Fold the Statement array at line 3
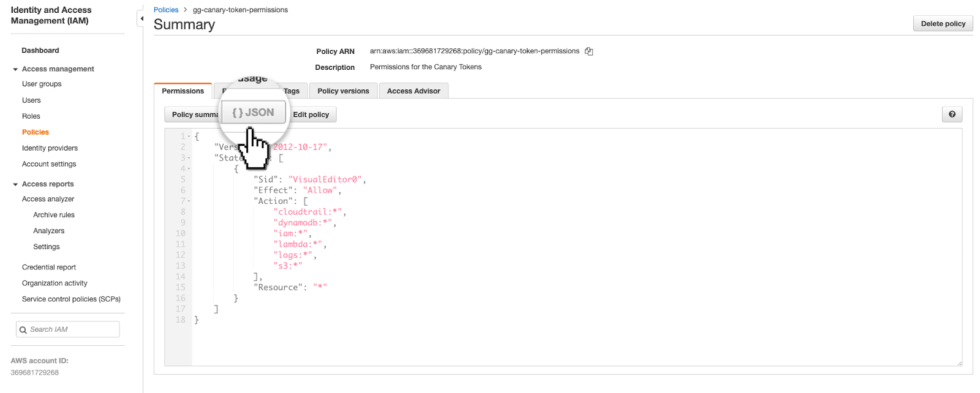The height and width of the screenshot is (393, 980). point(189,158)
